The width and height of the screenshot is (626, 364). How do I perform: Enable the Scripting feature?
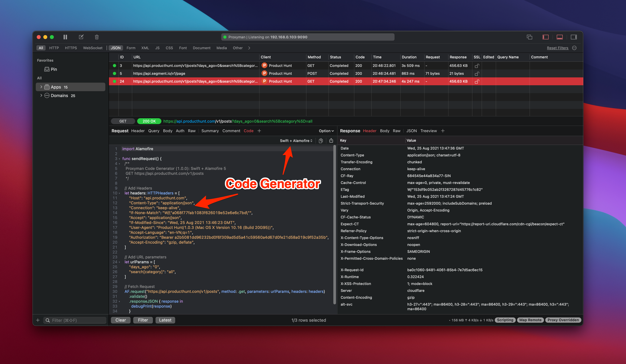(505, 320)
